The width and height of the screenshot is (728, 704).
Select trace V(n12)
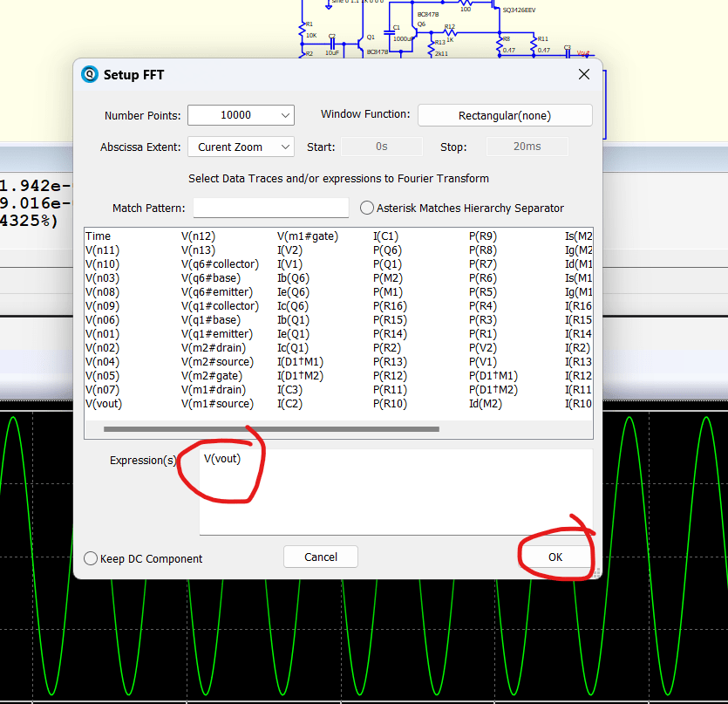pyautogui.click(x=198, y=236)
